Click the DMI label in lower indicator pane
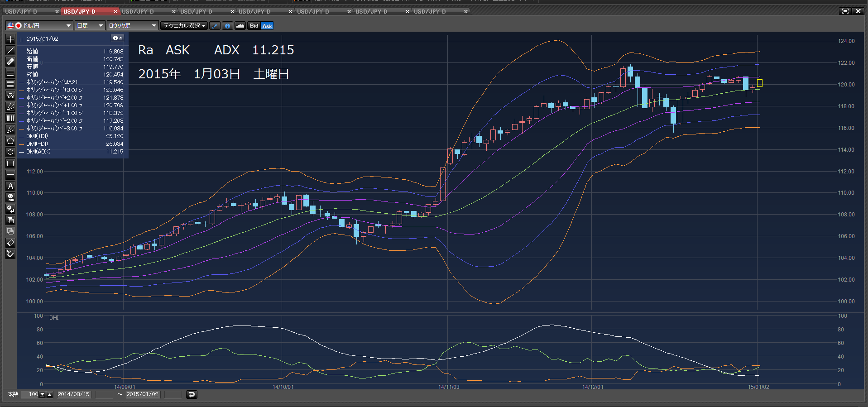The height and width of the screenshot is (407, 868). (54, 318)
